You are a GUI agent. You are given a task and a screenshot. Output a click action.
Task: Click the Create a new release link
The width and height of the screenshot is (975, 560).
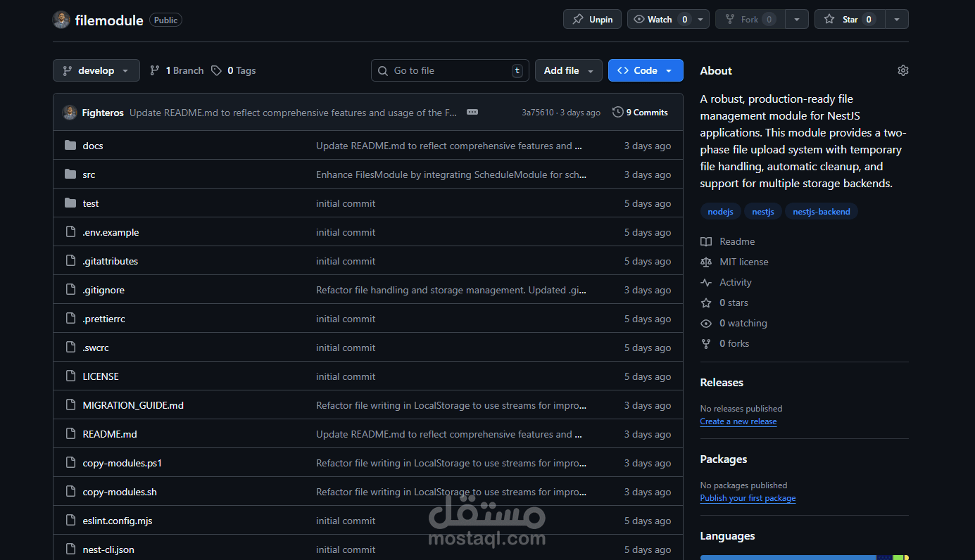tap(738, 421)
